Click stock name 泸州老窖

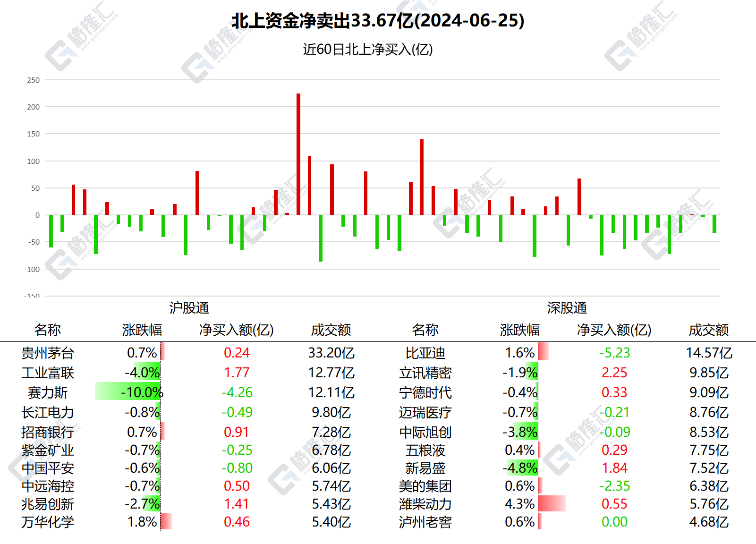[425, 522]
